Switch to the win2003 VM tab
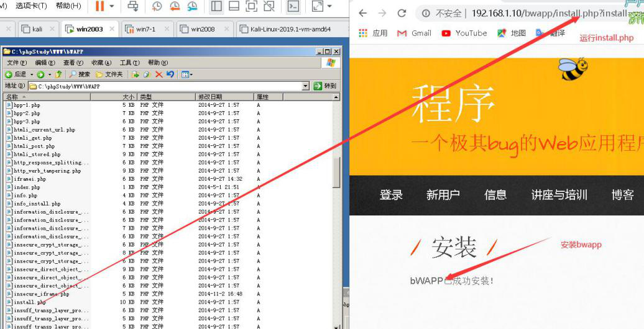 [90, 29]
